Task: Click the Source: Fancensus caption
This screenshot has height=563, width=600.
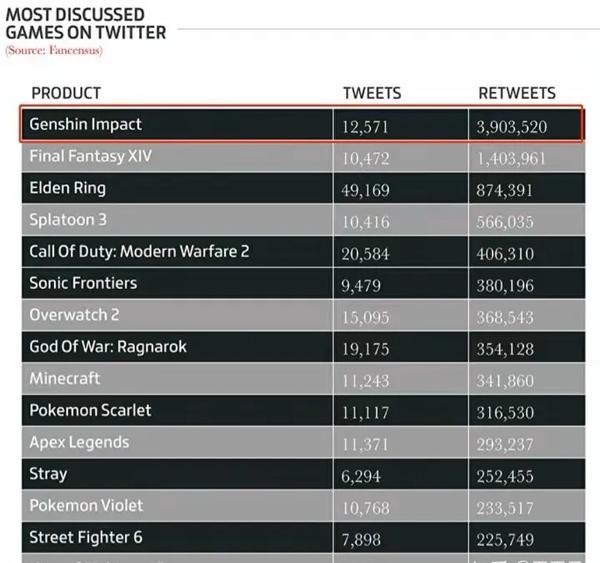Action: [x=54, y=50]
